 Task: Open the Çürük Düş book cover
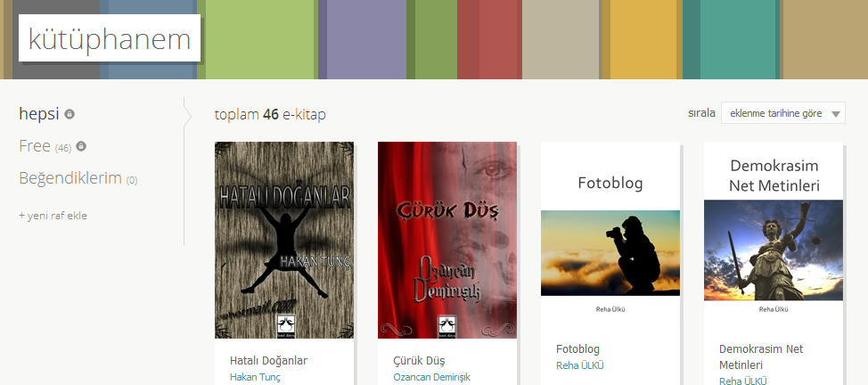(x=447, y=240)
